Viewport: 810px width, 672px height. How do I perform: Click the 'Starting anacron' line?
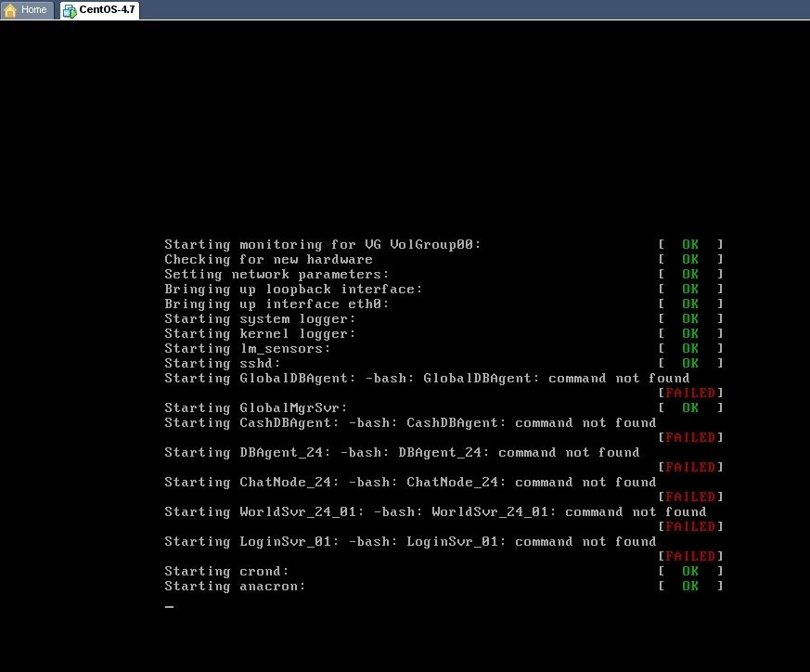[x=234, y=586]
